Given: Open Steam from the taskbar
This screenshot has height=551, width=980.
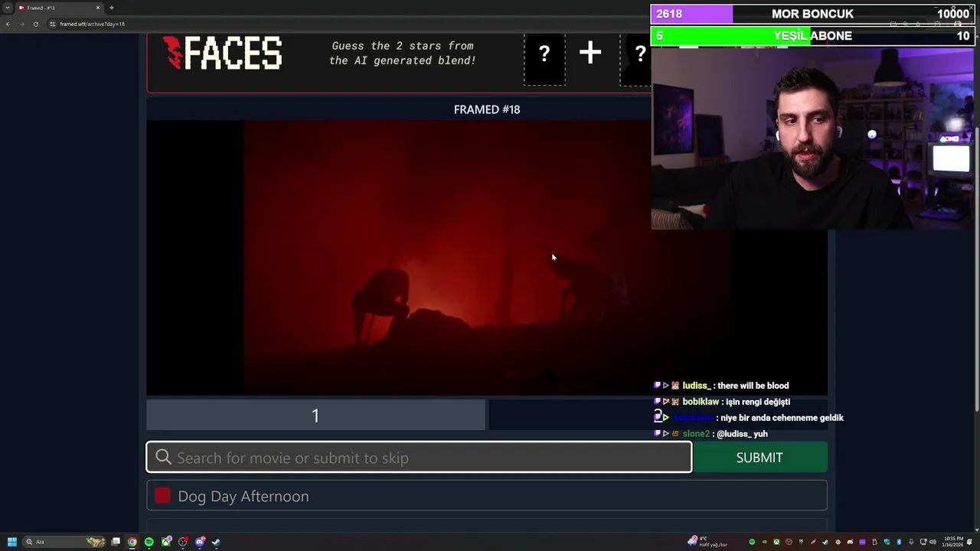Looking at the screenshot, I should (x=216, y=542).
